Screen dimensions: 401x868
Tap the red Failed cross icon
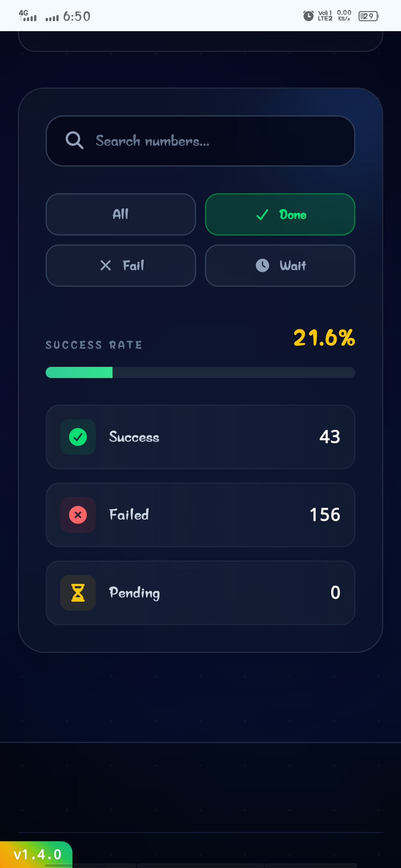tap(78, 515)
